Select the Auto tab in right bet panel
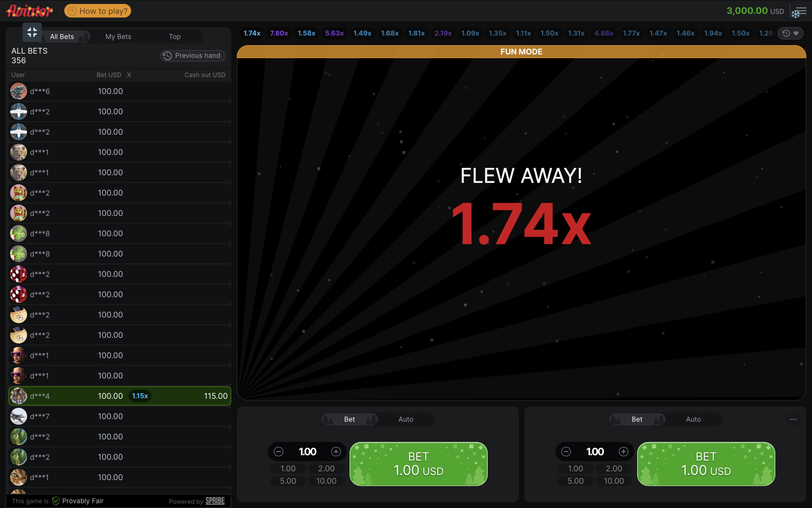 click(x=694, y=419)
